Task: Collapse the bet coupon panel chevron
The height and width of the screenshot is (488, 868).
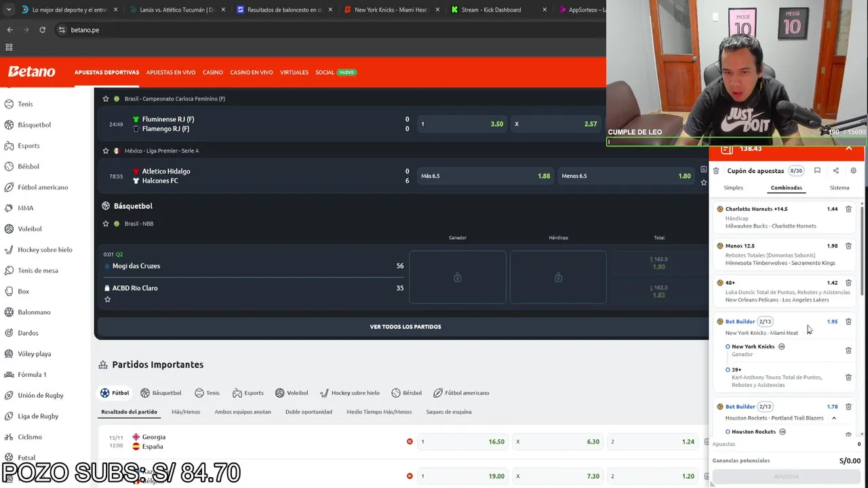Action: coord(849,148)
